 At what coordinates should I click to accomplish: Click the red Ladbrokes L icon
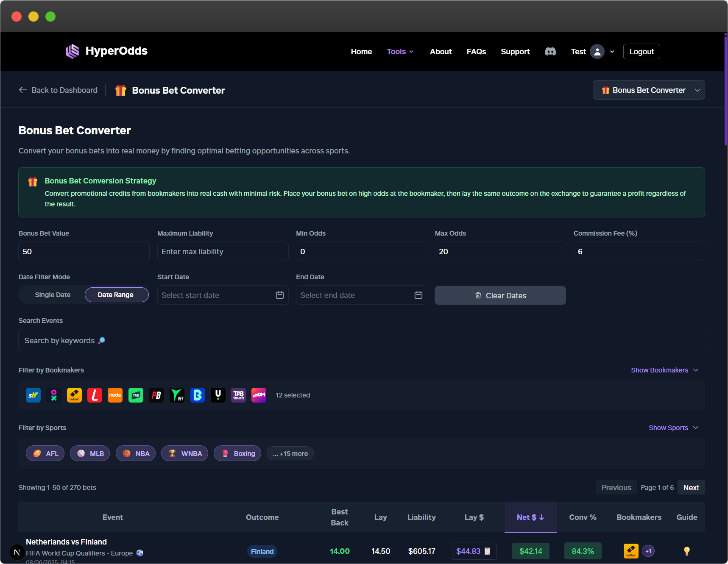click(x=95, y=395)
